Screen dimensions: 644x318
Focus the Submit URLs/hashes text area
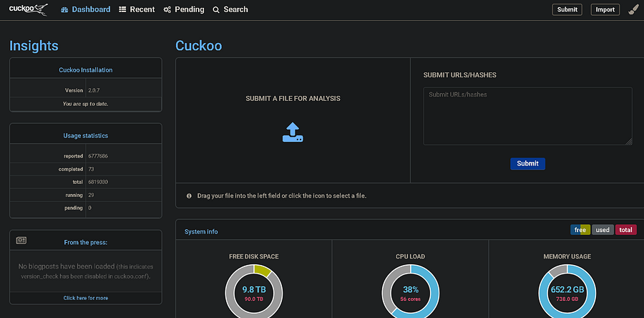click(528, 116)
